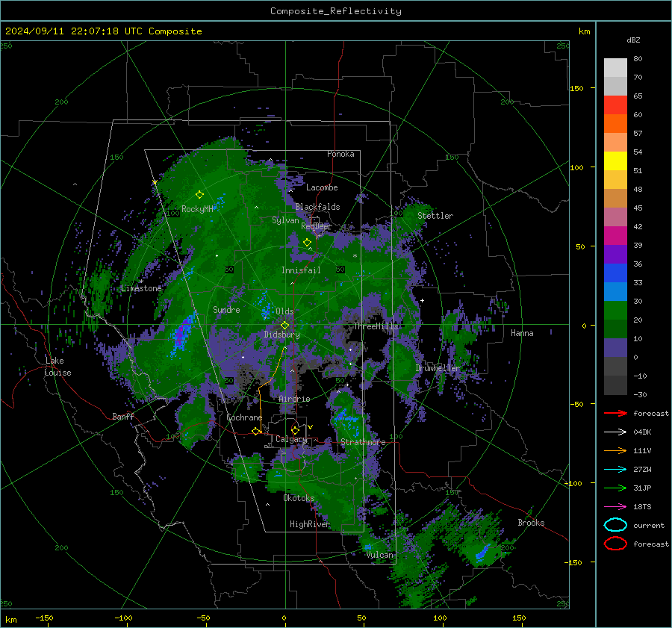Click the RedDeer city label
This screenshot has height=628, width=672.
[x=317, y=226]
